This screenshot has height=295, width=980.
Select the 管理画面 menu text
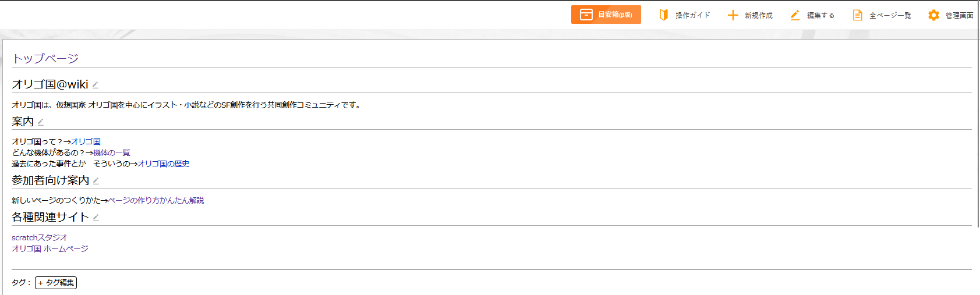click(960, 16)
